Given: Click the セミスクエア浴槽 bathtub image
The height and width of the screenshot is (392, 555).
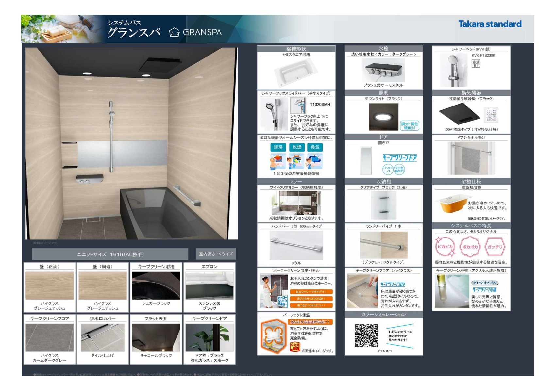Looking at the screenshot, I should 296,73.
